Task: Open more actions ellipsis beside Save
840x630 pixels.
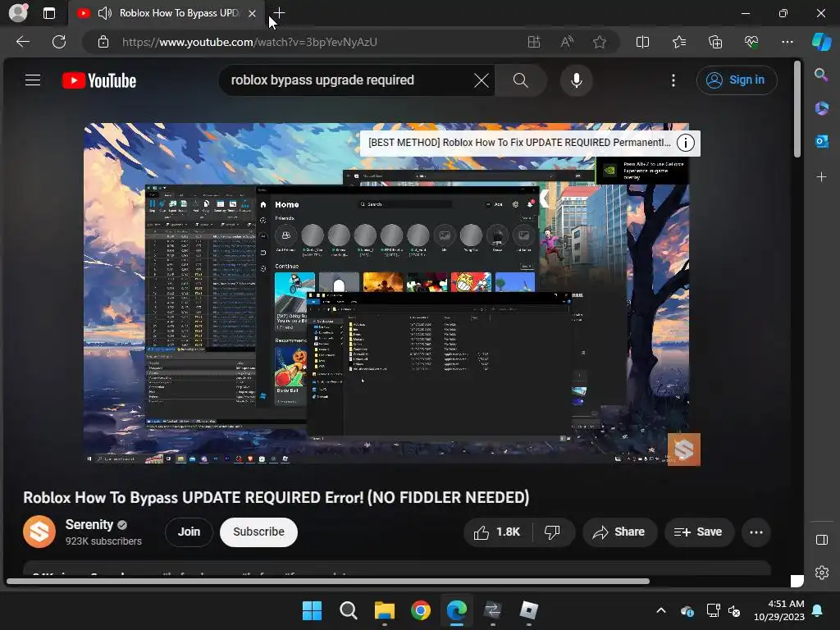Action: point(756,532)
